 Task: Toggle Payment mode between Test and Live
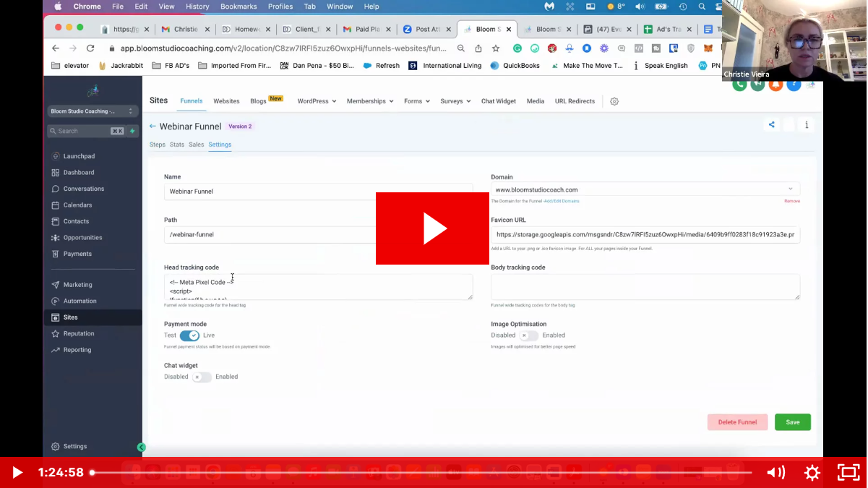pyautogui.click(x=189, y=335)
